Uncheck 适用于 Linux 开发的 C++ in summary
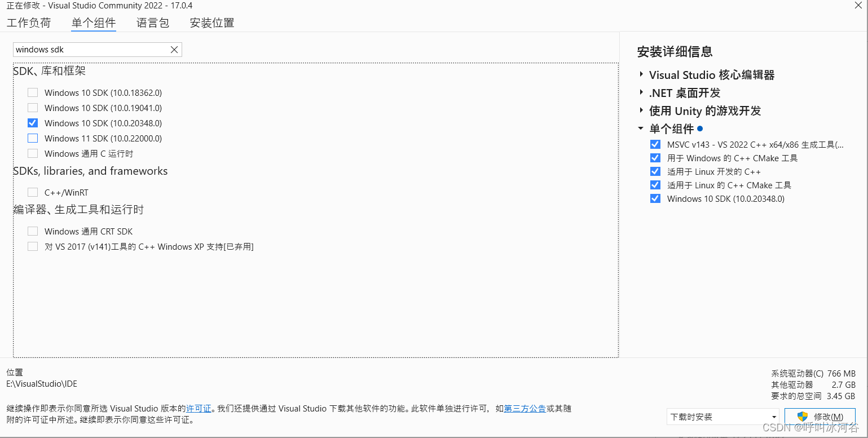 click(x=655, y=171)
